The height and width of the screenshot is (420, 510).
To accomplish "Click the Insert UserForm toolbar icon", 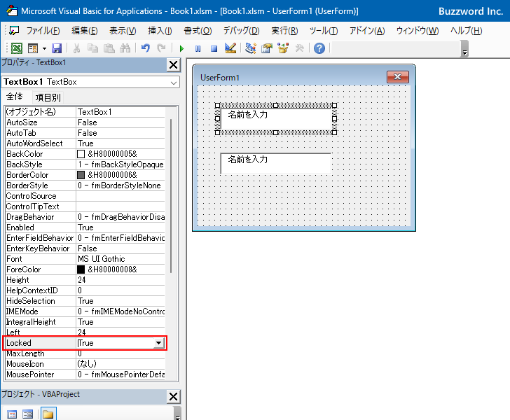I will [x=33, y=48].
